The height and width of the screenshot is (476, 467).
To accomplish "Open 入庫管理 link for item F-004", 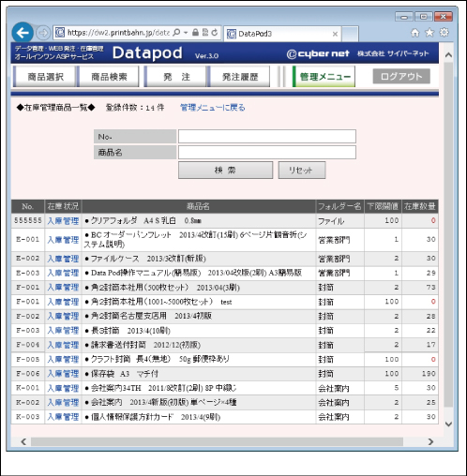I will click(63, 345).
